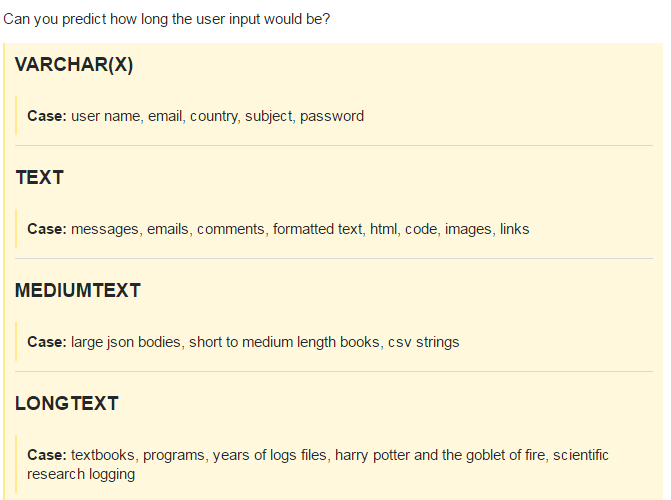Click the word 'password' in VARCHAR case
This screenshot has width=671, height=500.
coord(332,116)
